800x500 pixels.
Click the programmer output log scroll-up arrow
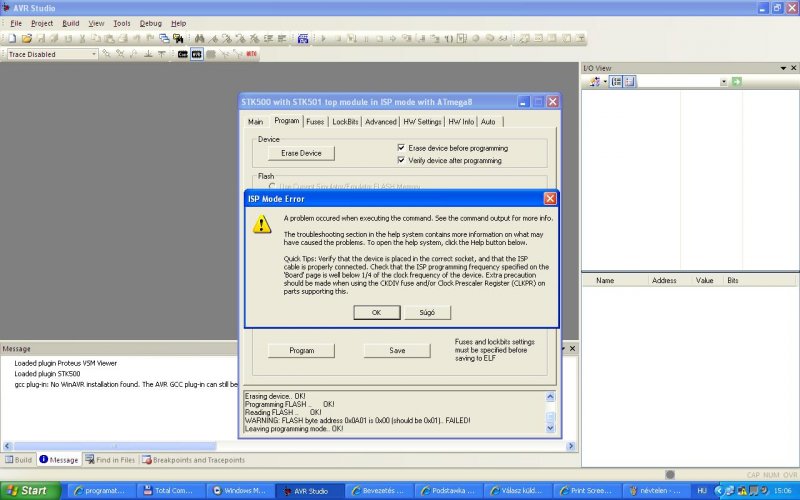(550, 396)
